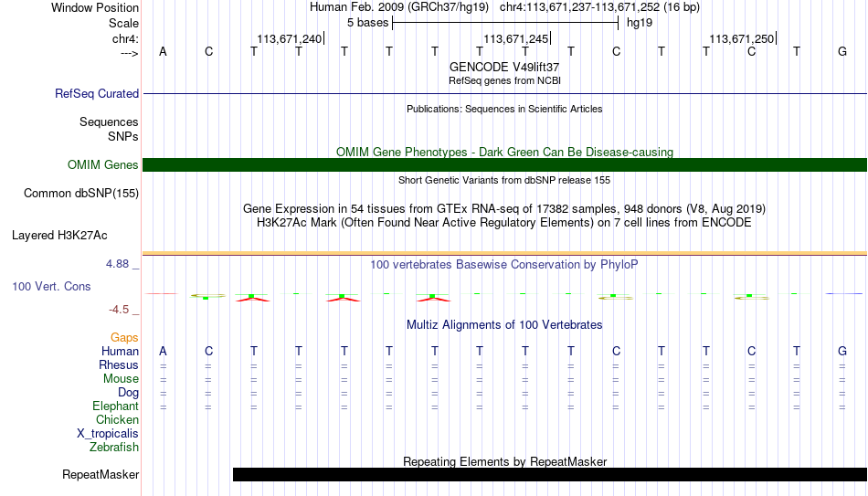Click the 113,671,250 position marker
The image size is (868, 496).
click(742, 38)
